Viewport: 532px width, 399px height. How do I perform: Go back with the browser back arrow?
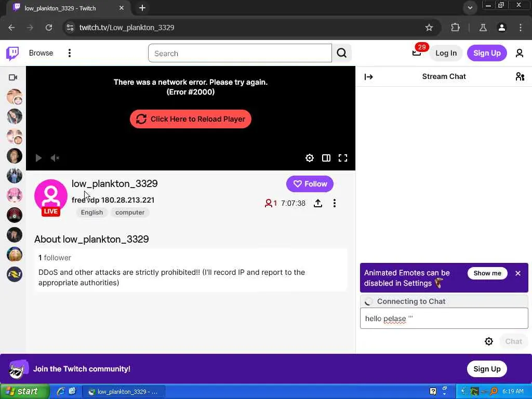tap(11, 28)
